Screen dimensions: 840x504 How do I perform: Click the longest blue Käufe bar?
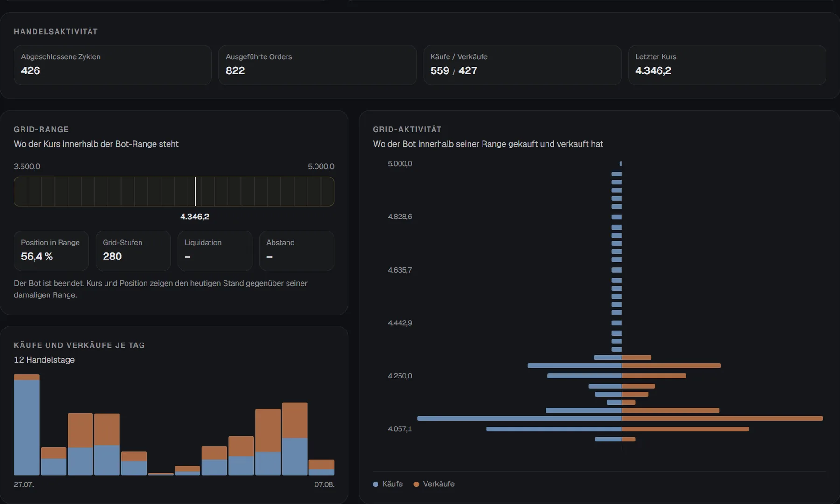click(x=519, y=419)
